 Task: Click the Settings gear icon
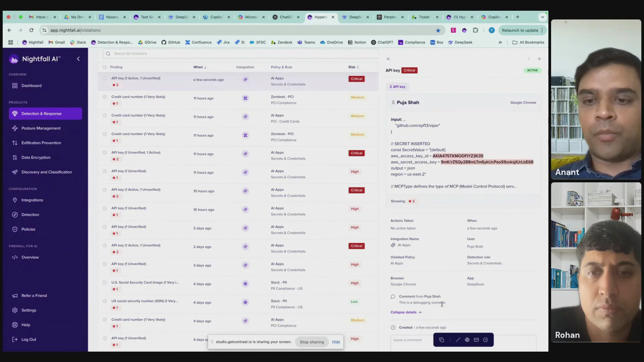pos(15,310)
